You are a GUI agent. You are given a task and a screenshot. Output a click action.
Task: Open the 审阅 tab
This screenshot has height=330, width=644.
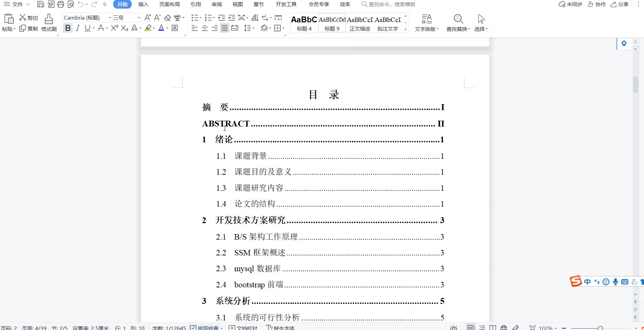[217, 4]
